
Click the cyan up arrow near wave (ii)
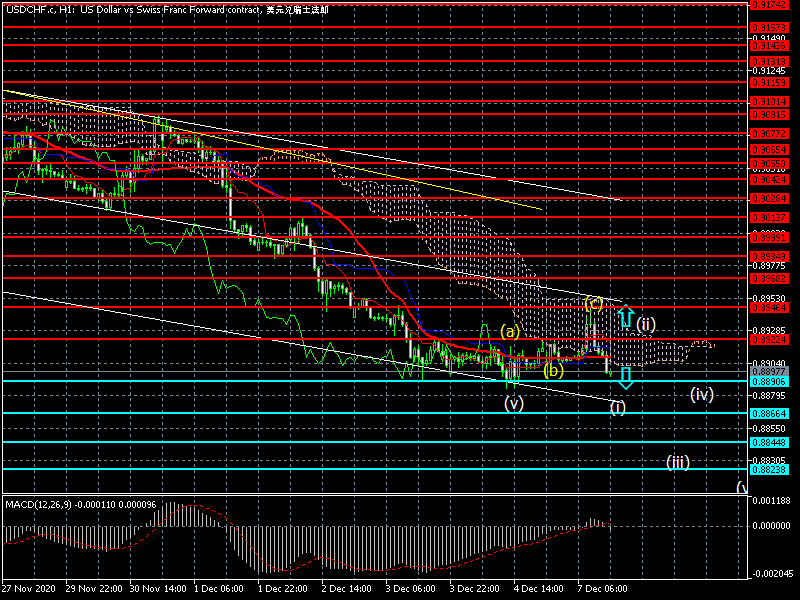626,316
